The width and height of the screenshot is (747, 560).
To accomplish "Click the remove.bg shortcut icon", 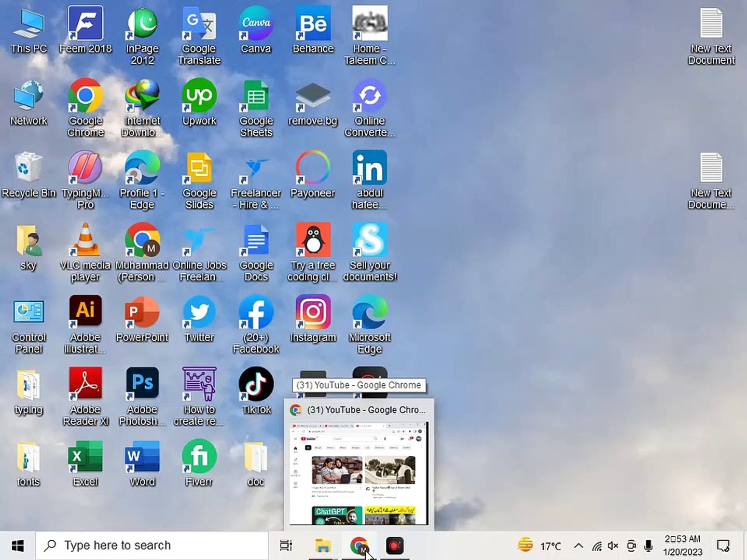I will (x=313, y=103).
